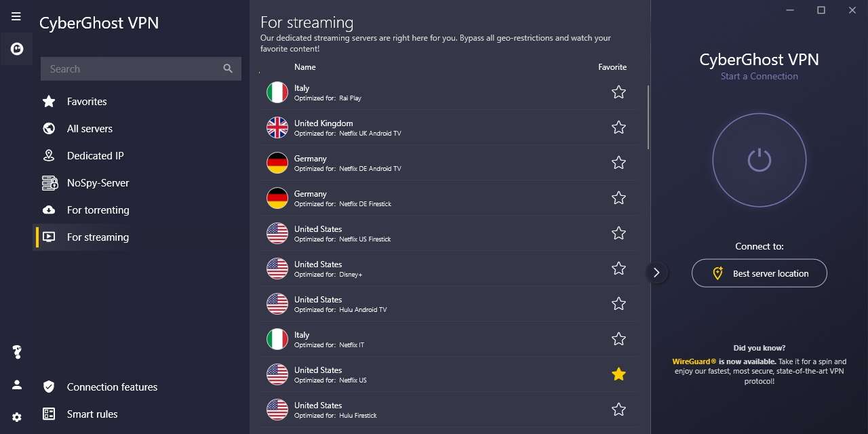Open Connection features
Viewport: 868px width, 434px height.
112,387
